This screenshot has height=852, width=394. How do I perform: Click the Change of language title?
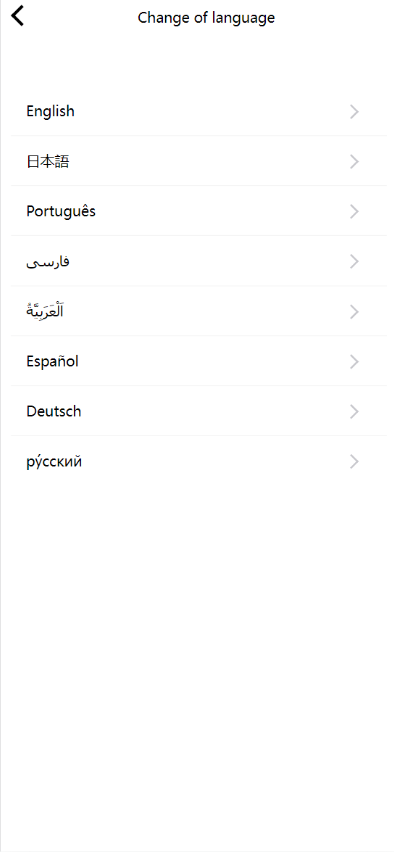206,18
